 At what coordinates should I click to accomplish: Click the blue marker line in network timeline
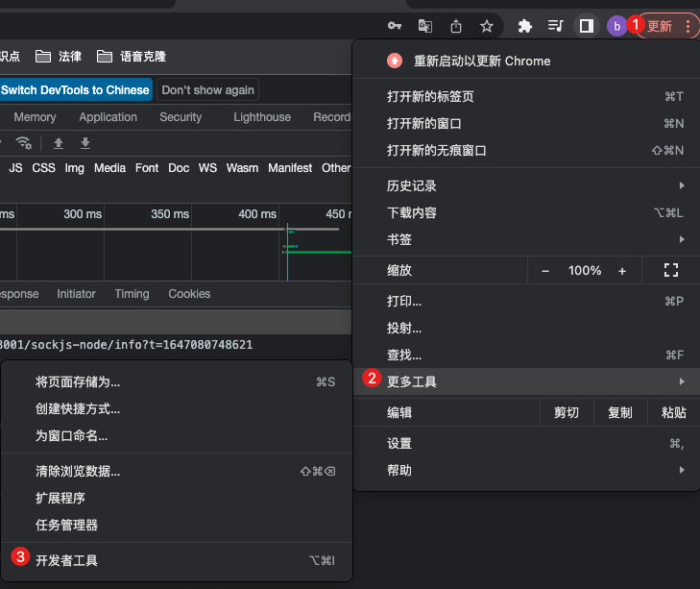tap(287, 252)
